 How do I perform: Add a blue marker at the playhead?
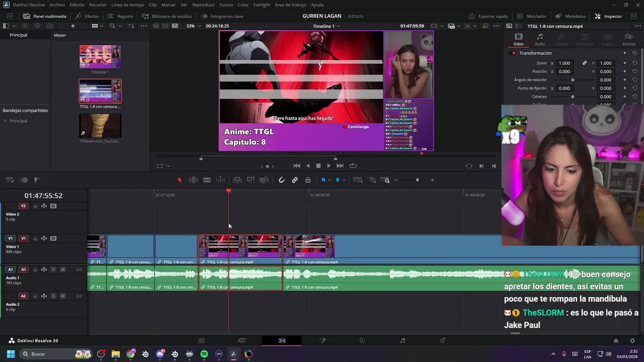pyautogui.click(x=338, y=180)
